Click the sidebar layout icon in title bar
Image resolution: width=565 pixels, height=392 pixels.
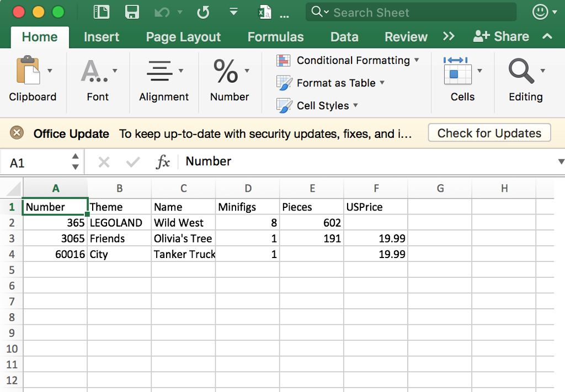pos(102,12)
